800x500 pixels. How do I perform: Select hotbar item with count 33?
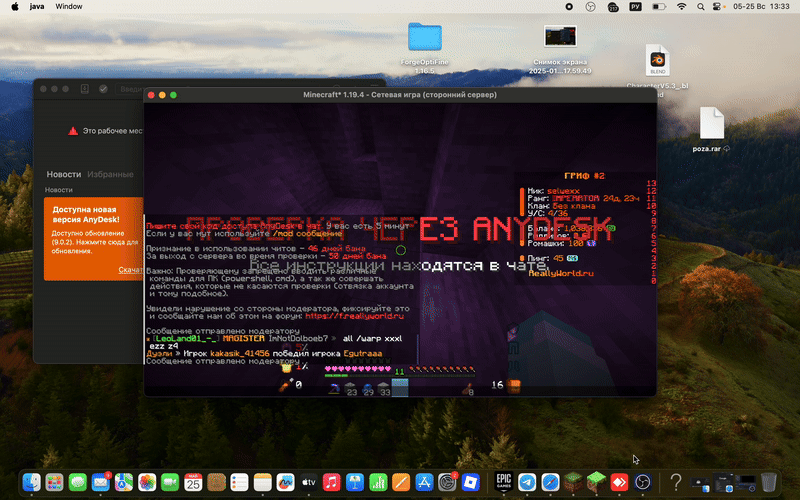pyautogui.click(x=384, y=389)
